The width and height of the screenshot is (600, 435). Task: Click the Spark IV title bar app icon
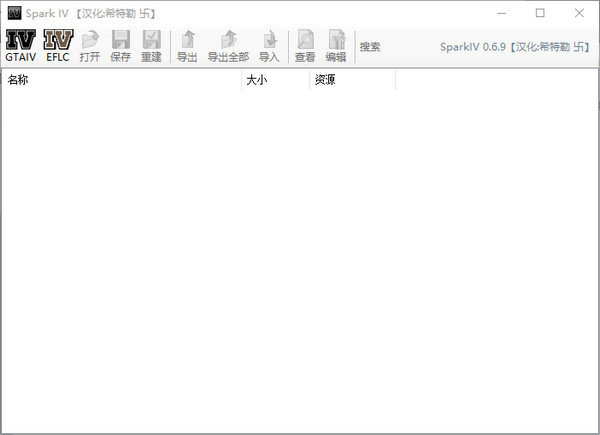tap(15, 13)
